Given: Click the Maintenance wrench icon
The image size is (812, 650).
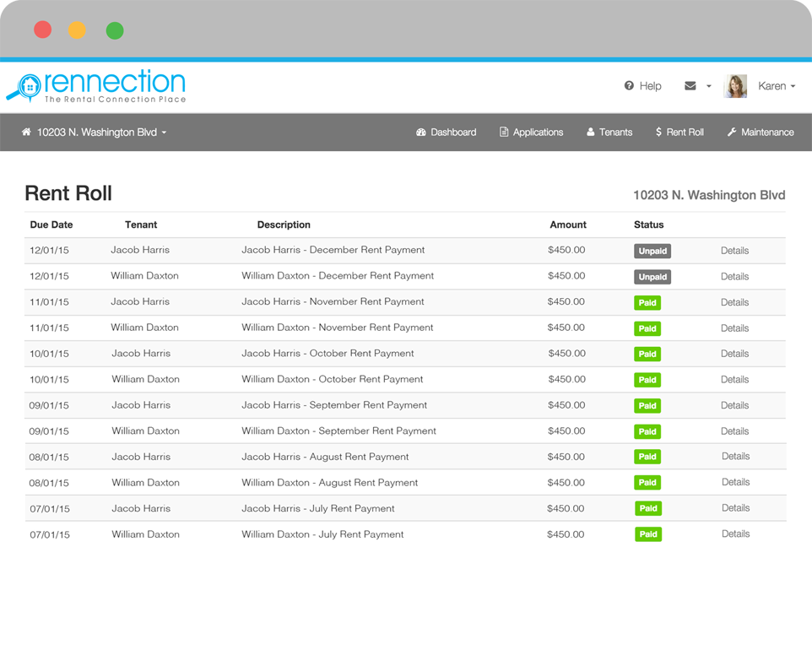Looking at the screenshot, I should pyautogui.click(x=732, y=133).
